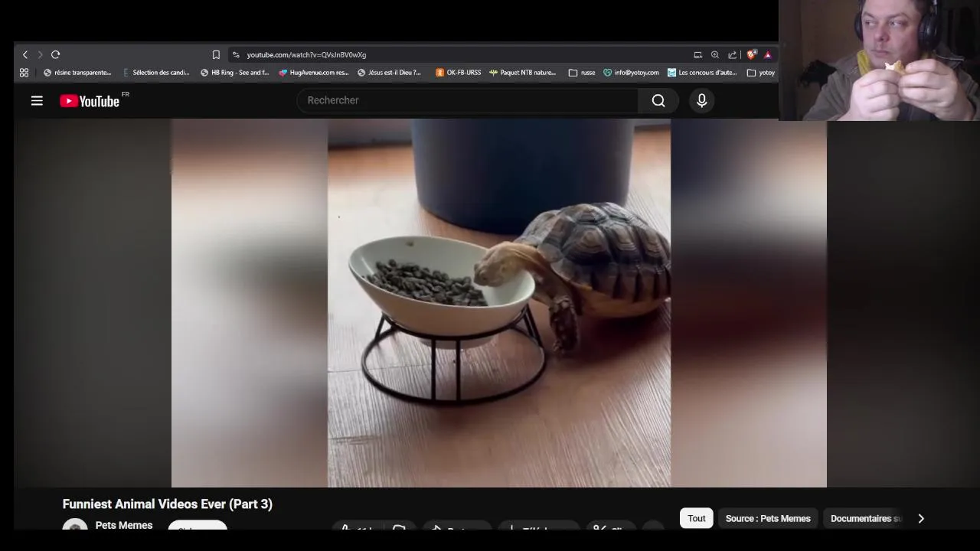Select the 'Source : Pets Memes' chip
Image resolution: width=980 pixels, height=551 pixels.
pos(768,518)
